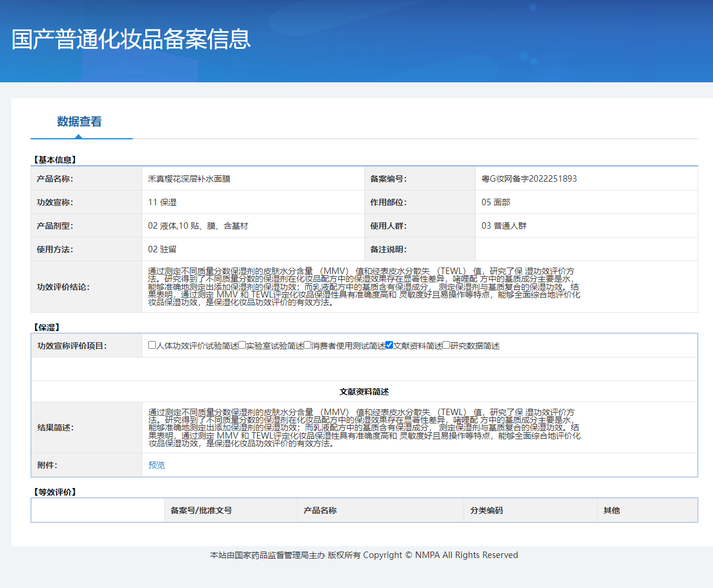Click the 【保湿】 section heading
The image size is (713, 588).
tap(46, 328)
